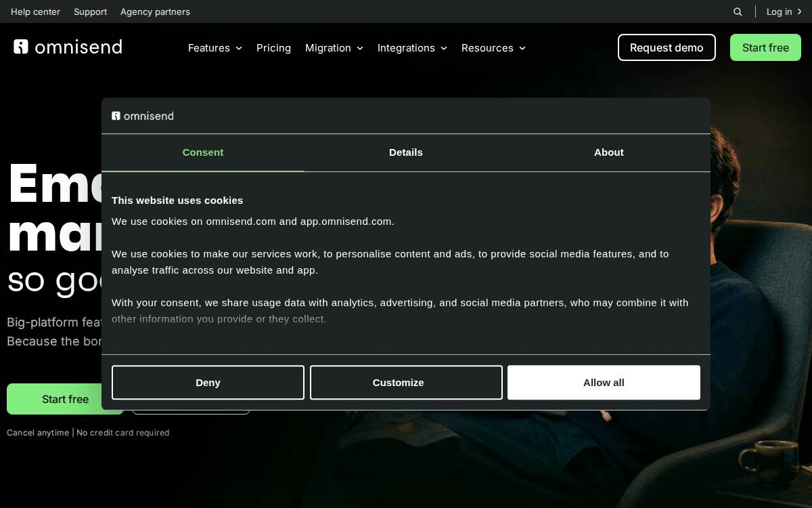This screenshot has width=812, height=508.
Task: Expand the Resources dropdown menu
Action: click(493, 48)
